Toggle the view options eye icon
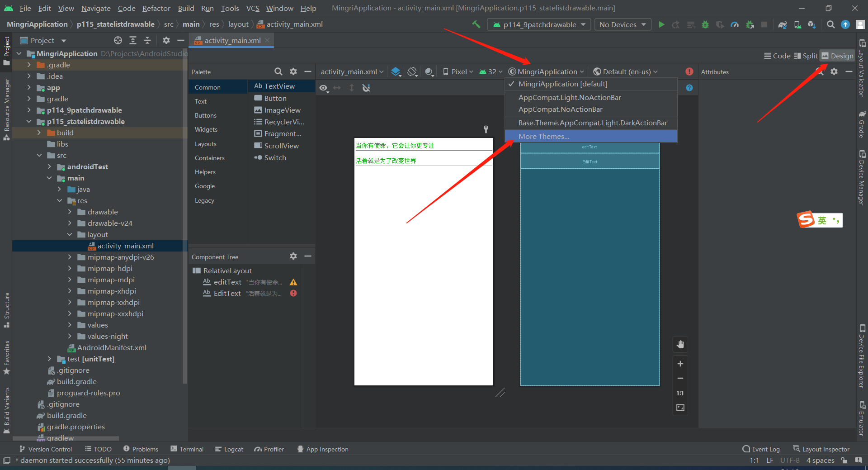 click(x=324, y=88)
